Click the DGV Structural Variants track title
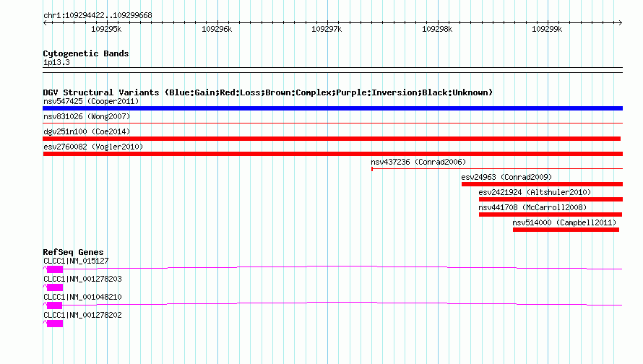Screen dimensions: 643x364 pyautogui.click(x=267, y=92)
